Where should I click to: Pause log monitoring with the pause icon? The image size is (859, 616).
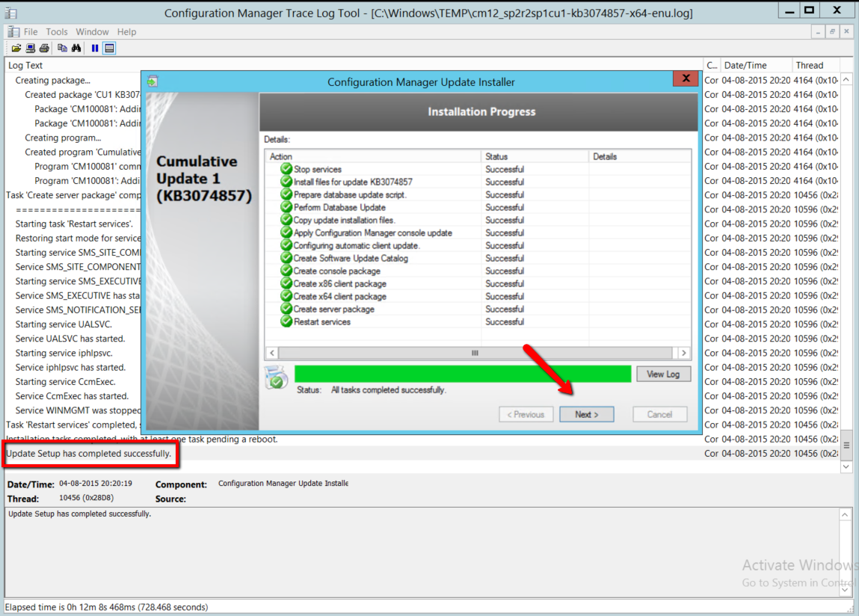(95, 49)
